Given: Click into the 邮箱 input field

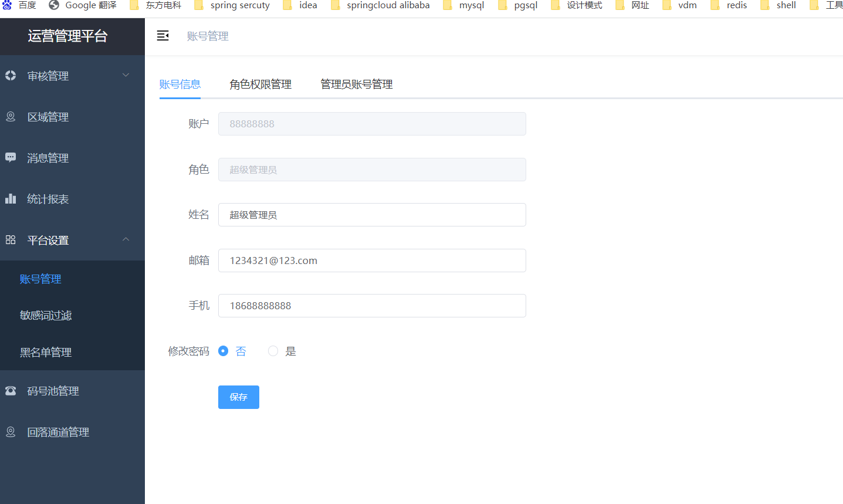Looking at the screenshot, I should click(x=372, y=261).
